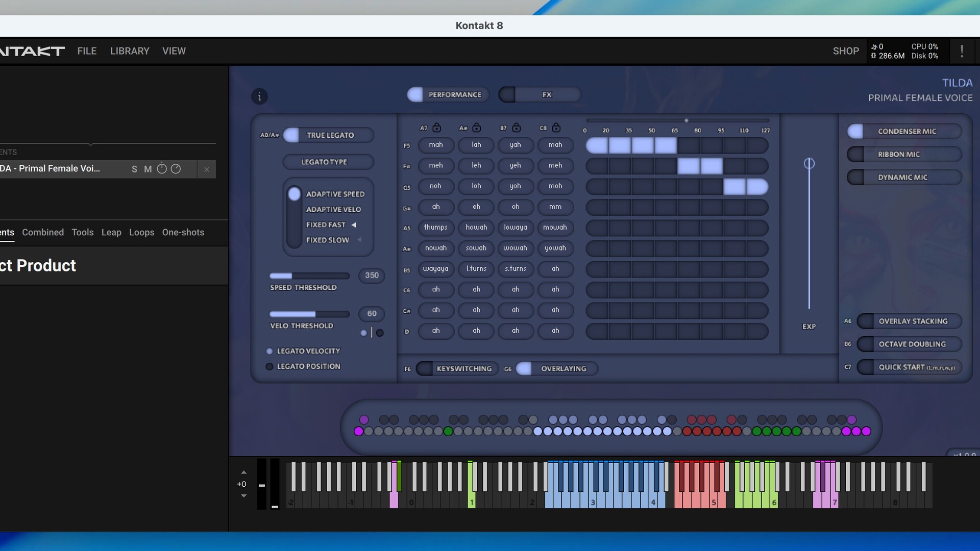Click the keyboard octave shift down arrow
This screenshot has width=980, height=551.
[243, 495]
